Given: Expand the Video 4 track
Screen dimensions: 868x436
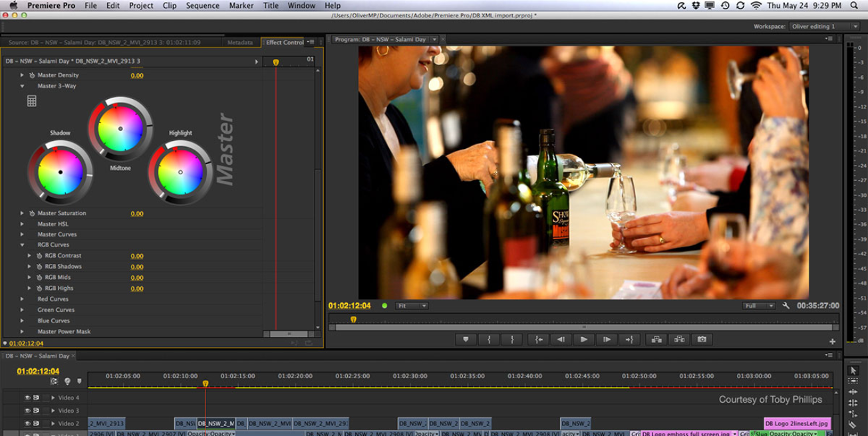Looking at the screenshot, I should [53, 397].
